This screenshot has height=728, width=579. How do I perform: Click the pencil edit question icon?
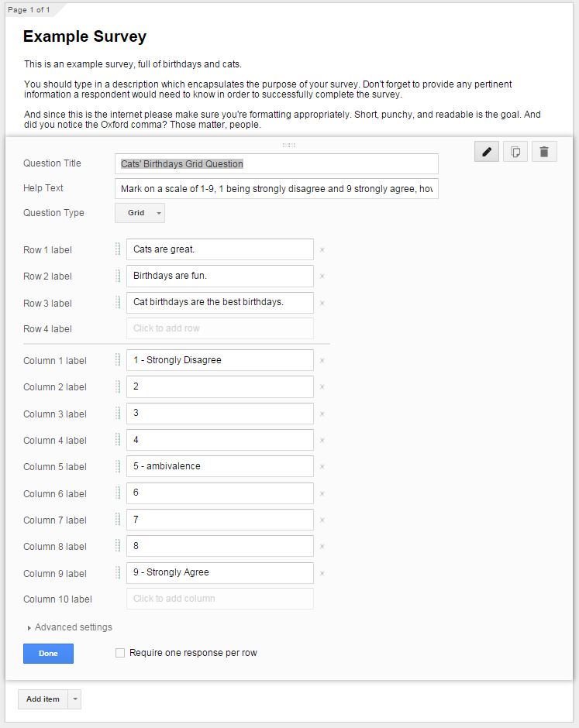click(486, 151)
